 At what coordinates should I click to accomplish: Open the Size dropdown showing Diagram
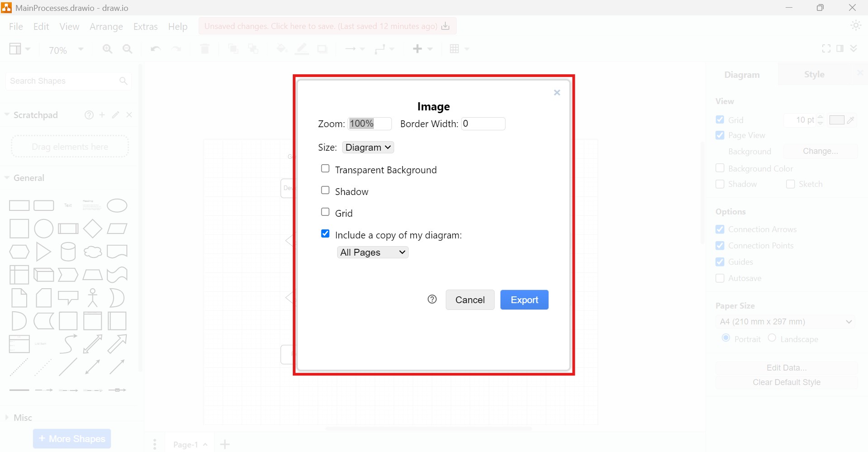[x=367, y=147]
